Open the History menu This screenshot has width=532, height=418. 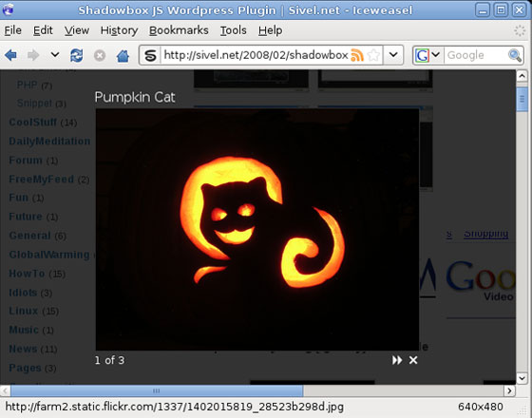[x=119, y=30]
